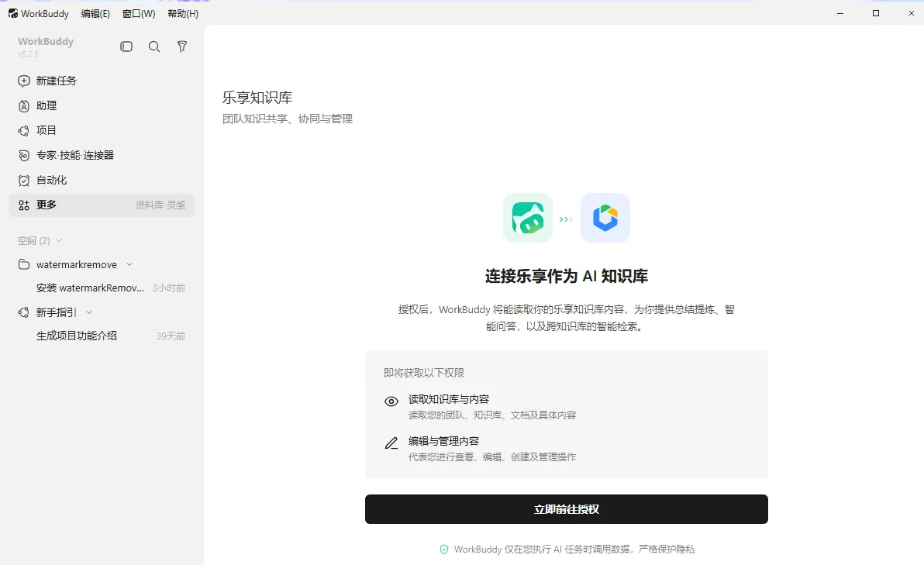924x565 pixels.
Task: Collapse the watermarkremove space chevron
Action: (129, 264)
